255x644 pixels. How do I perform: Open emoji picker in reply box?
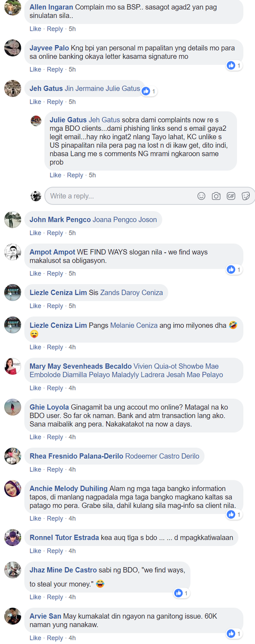201,196
